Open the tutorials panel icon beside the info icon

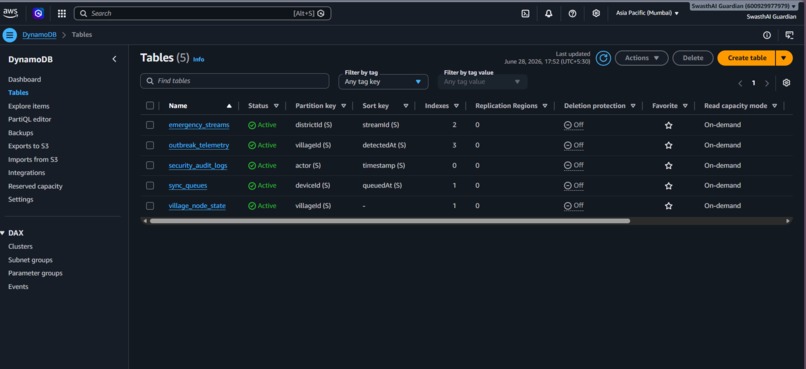click(x=790, y=35)
